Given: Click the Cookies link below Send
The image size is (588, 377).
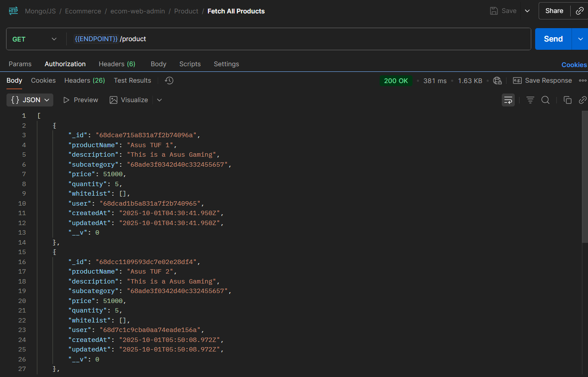Looking at the screenshot, I should [574, 65].
